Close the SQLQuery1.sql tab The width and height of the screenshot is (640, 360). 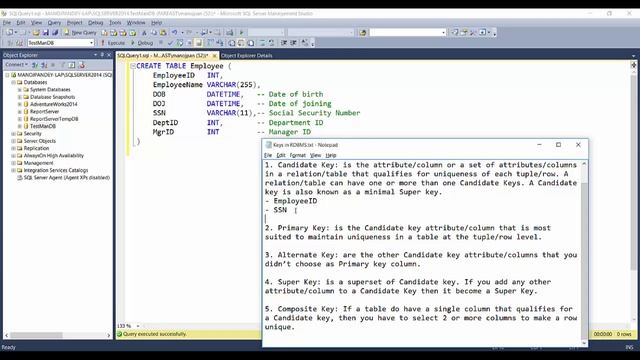pos(215,56)
